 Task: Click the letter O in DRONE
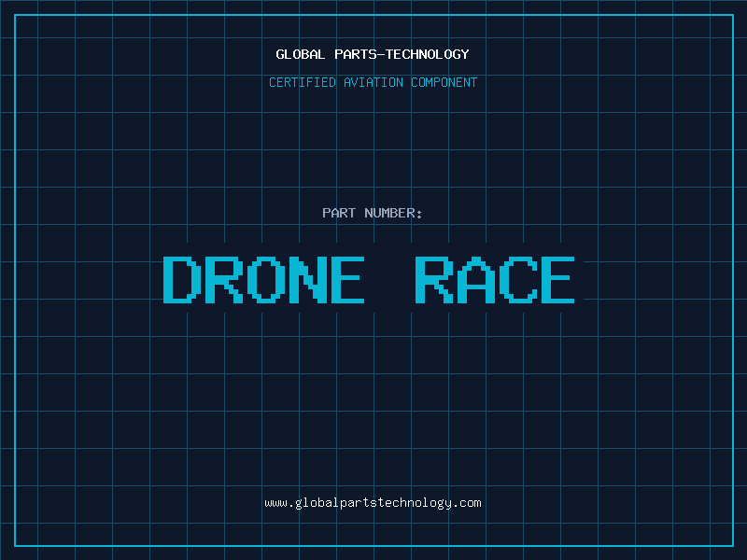264,279
